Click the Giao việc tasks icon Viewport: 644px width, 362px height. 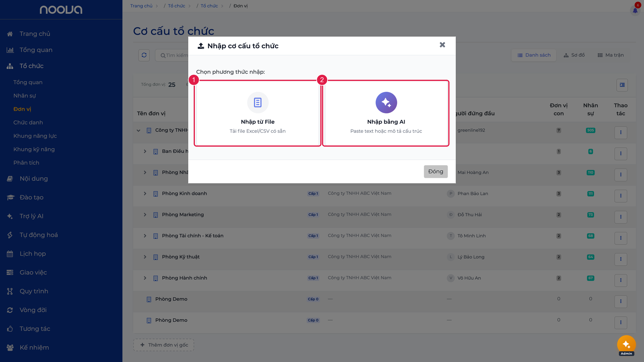tap(10, 272)
